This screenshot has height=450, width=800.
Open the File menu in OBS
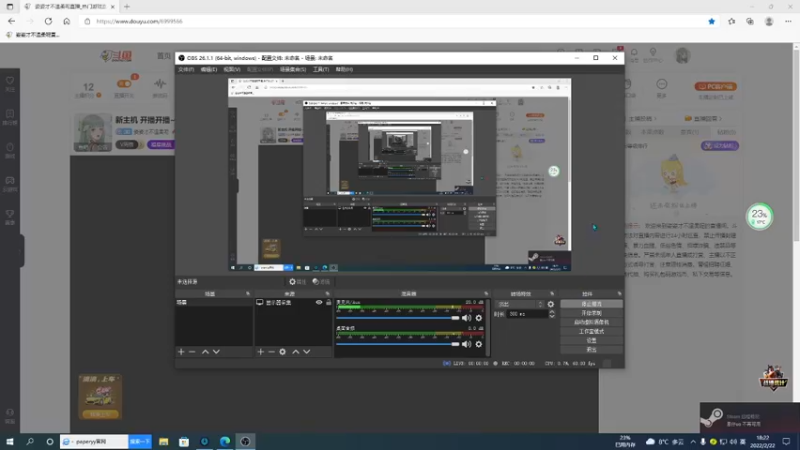click(x=186, y=69)
